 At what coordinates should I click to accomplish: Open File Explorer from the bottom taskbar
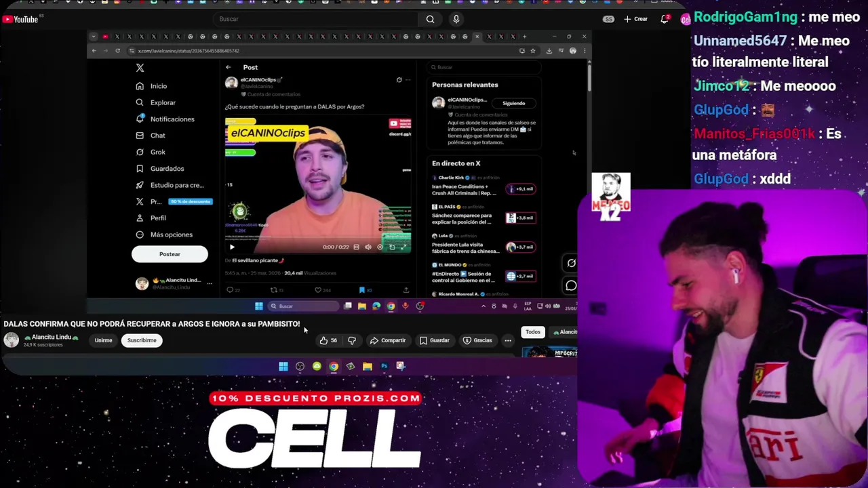pos(368,366)
